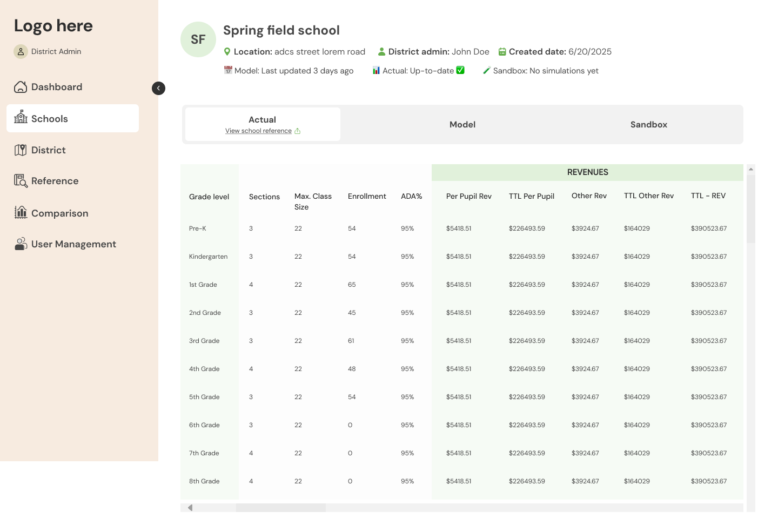Screen dimensions: 778x532
Task: Click the District map icon
Action: [21, 150]
